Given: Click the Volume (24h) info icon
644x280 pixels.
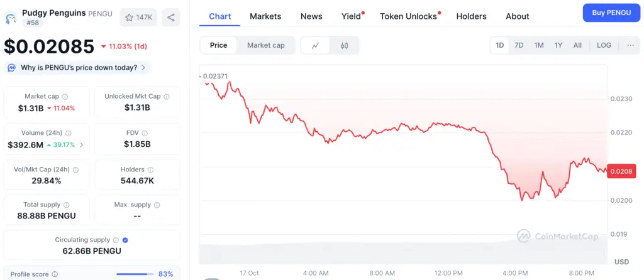Looking at the screenshot, I should (x=69, y=134).
